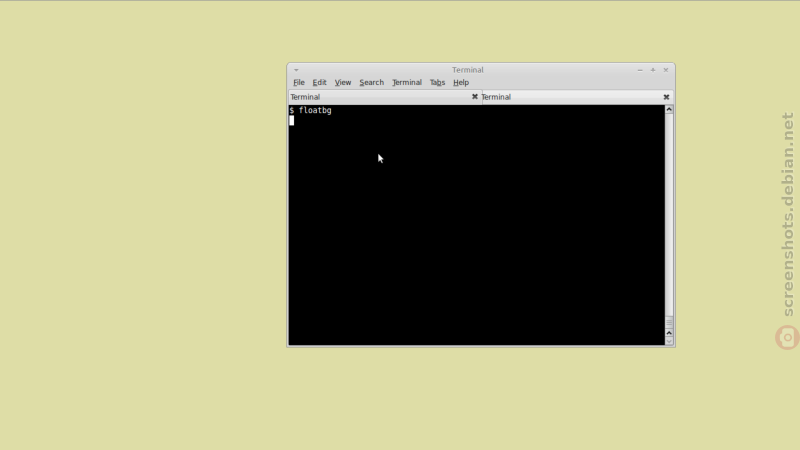Screen dimensions: 800x450
Task: Click the scrollbar up arrow at top
Action: coord(669,110)
